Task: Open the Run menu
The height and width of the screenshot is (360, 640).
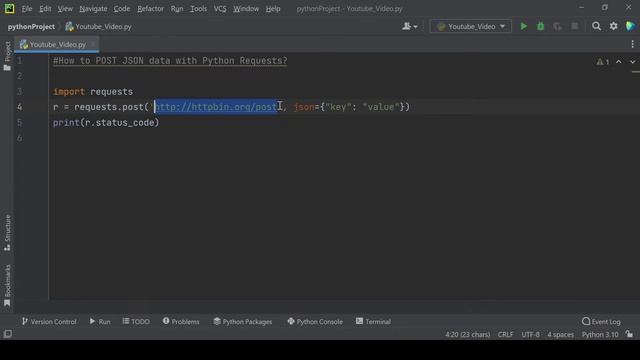Action: (x=177, y=9)
